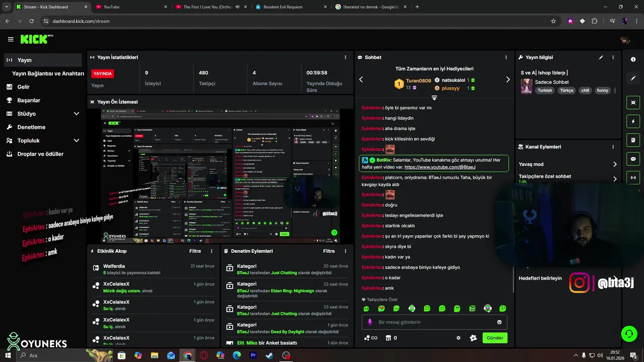Bookmark this page with the star icon
This screenshot has width=644, height=362.
click(x=553, y=21)
